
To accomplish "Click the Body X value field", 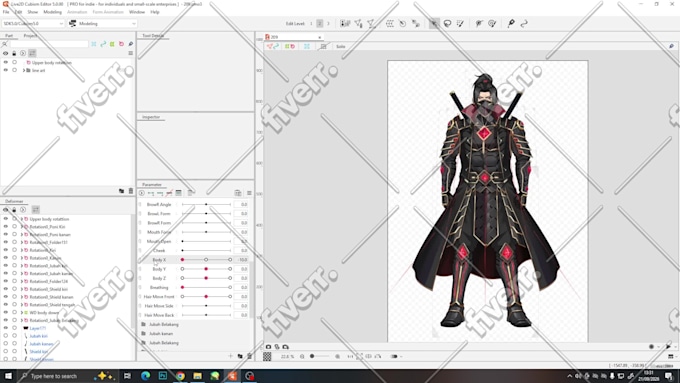I will tap(241, 260).
